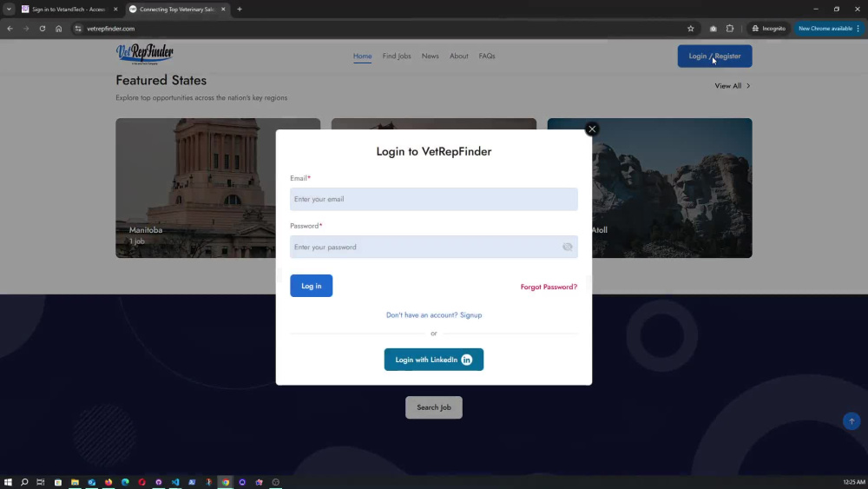Image resolution: width=868 pixels, height=489 pixels.
Task: Toggle password visibility eye icon
Action: (x=568, y=247)
